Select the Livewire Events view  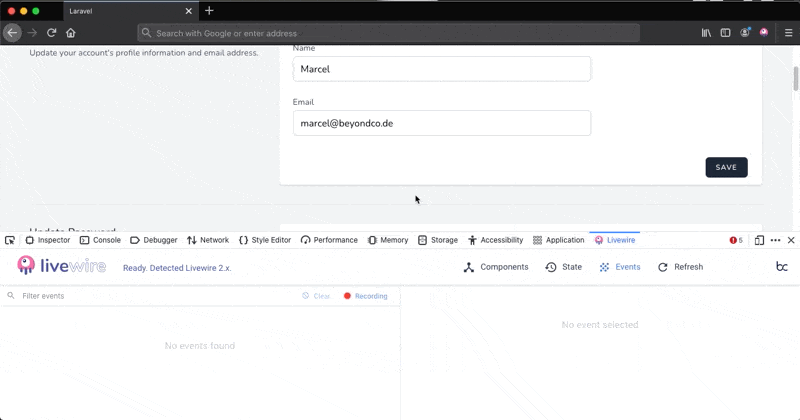tap(620, 267)
